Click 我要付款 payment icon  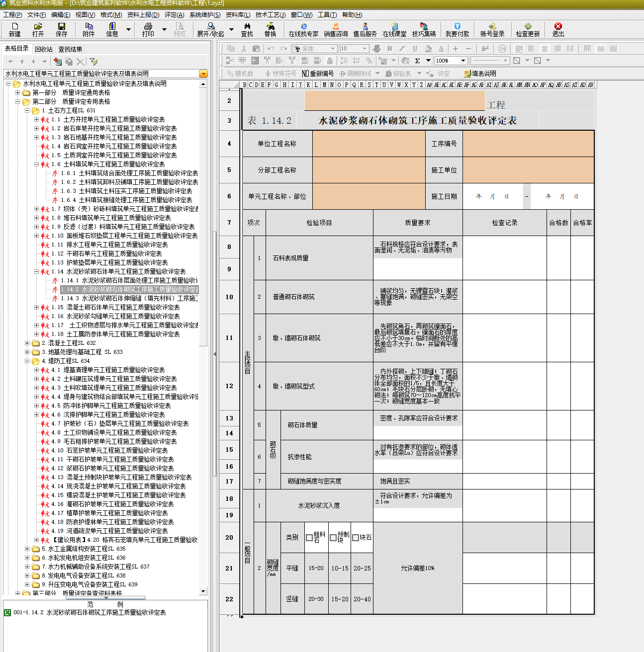457,29
